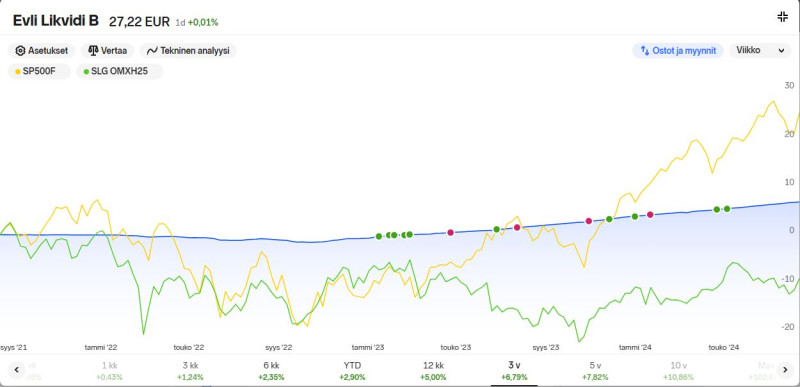Click the 27,22 EUR price
The height and width of the screenshot is (387, 800).
click(x=139, y=21)
